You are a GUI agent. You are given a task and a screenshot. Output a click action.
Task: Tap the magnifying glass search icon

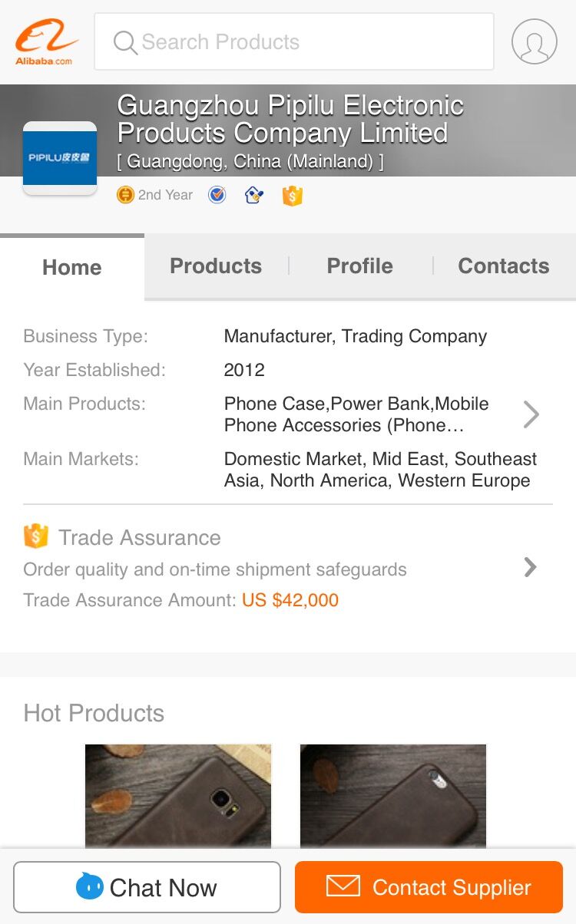pyautogui.click(x=125, y=42)
